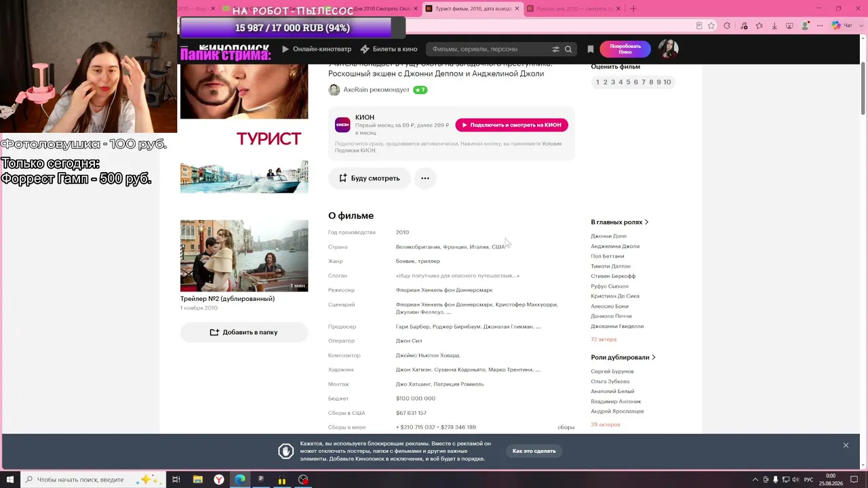Close the ad blocker notification banner
Screen dimensions: 868x488
[x=846, y=445]
